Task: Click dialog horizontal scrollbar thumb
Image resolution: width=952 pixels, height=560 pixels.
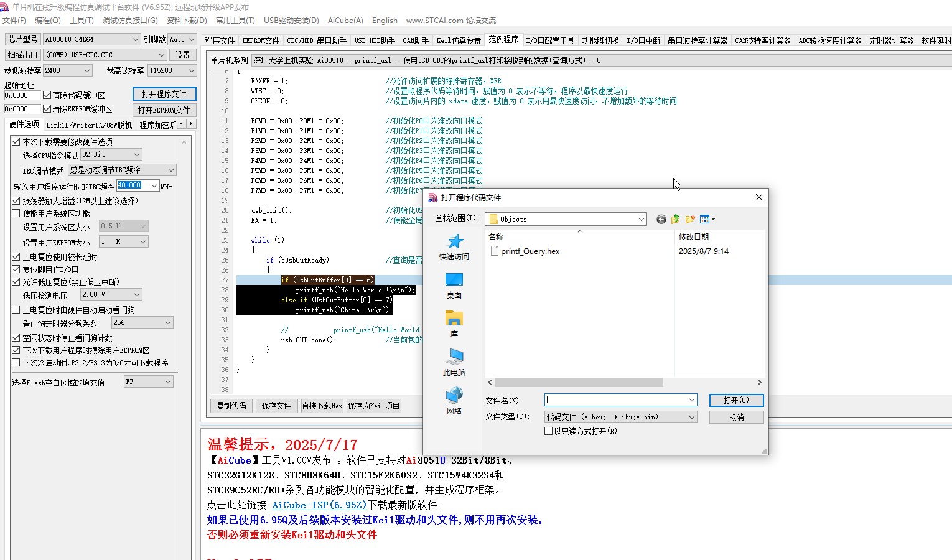Action: point(579,383)
